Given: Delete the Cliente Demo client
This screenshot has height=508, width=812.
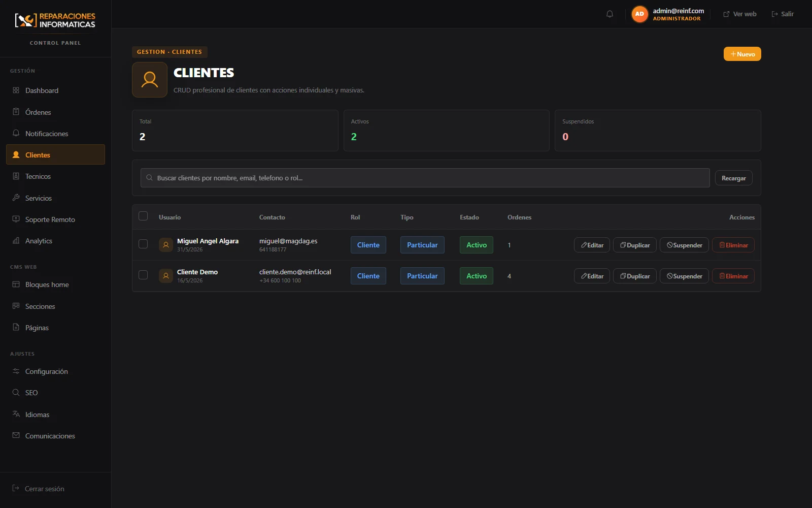Looking at the screenshot, I should 733,276.
